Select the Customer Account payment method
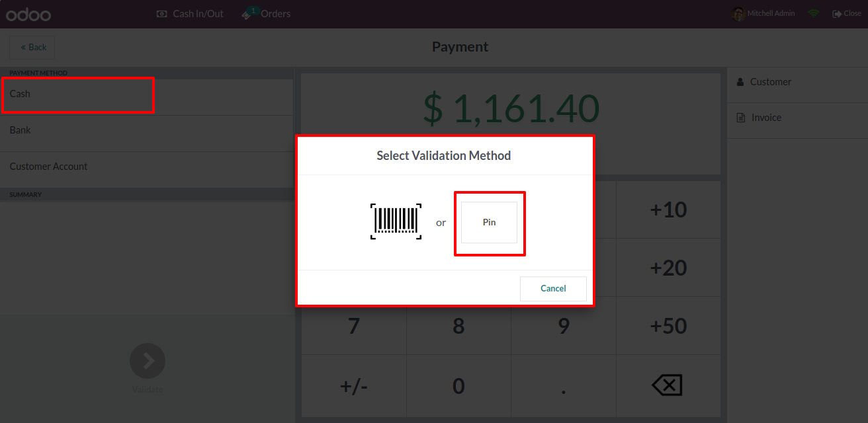This screenshot has width=868, height=423. pos(48,167)
